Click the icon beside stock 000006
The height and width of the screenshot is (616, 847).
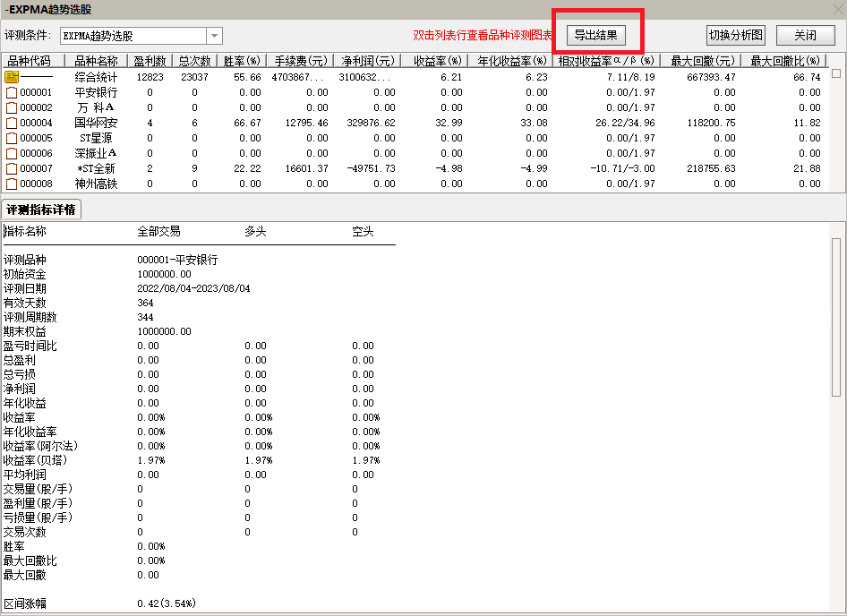point(12,154)
